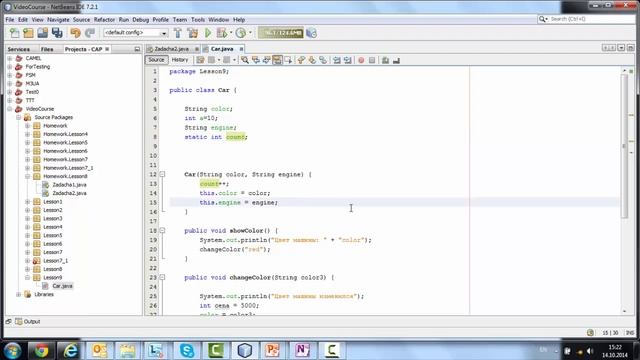Open the Debug Project dropdown arrow
640x360 pixels.
[231, 33]
